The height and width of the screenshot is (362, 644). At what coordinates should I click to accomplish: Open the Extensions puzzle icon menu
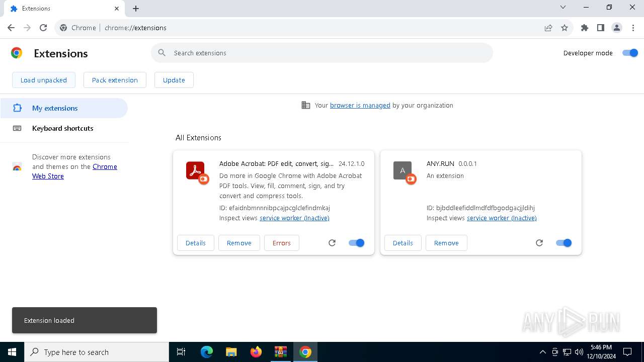pyautogui.click(x=585, y=28)
